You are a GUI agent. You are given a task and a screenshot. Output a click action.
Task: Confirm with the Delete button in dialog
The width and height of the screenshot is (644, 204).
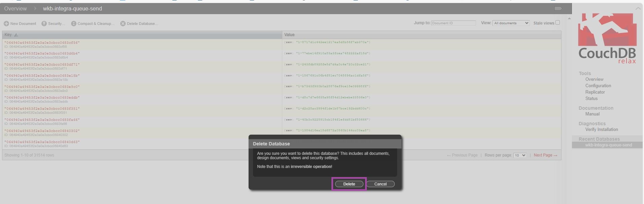pos(349,184)
